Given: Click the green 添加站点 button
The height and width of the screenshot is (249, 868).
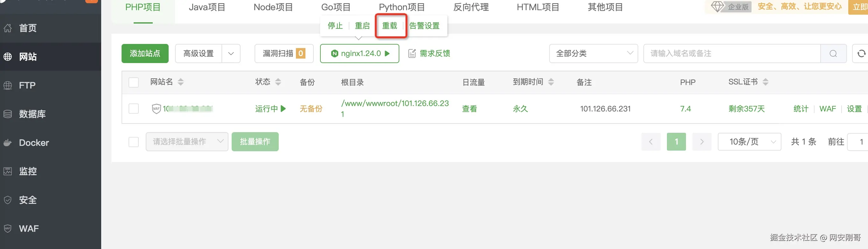Looking at the screenshot, I should coord(145,53).
